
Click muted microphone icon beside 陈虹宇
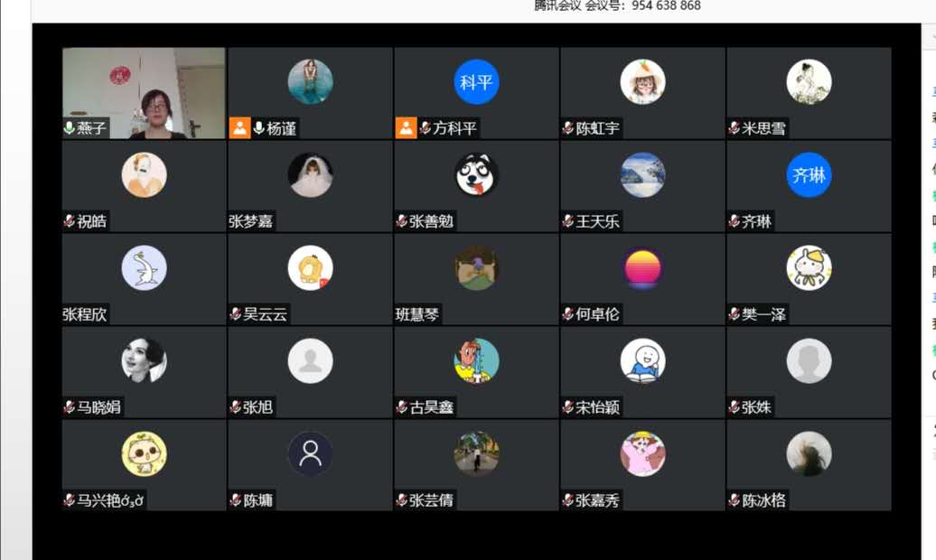(x=567, y=127)
